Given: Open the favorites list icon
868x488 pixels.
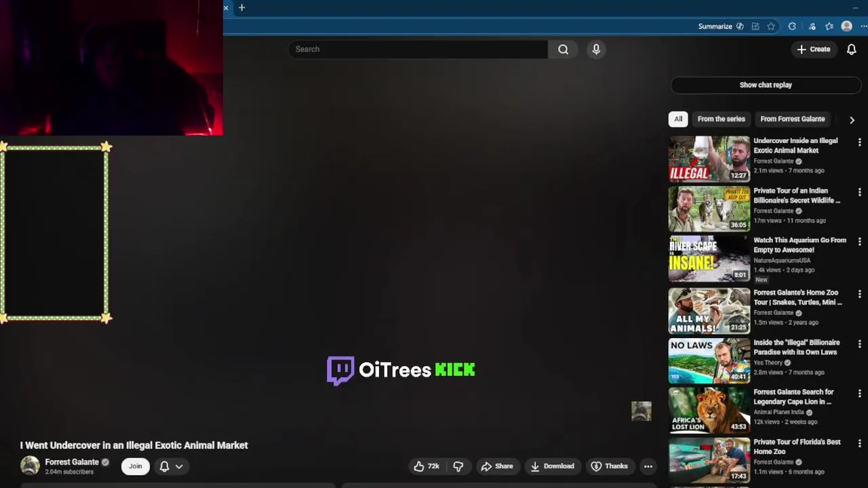Looking at the screenshot, I should pyautogui.click(x=829, y=26).
